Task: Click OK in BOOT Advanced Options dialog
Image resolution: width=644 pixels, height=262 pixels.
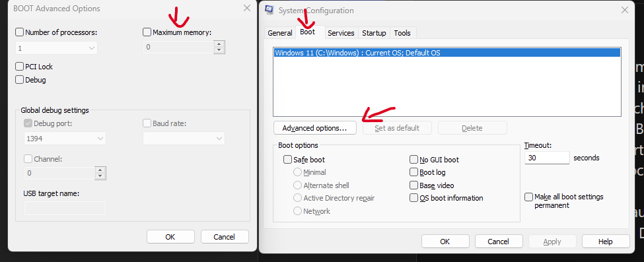Action: coord(170,237)
